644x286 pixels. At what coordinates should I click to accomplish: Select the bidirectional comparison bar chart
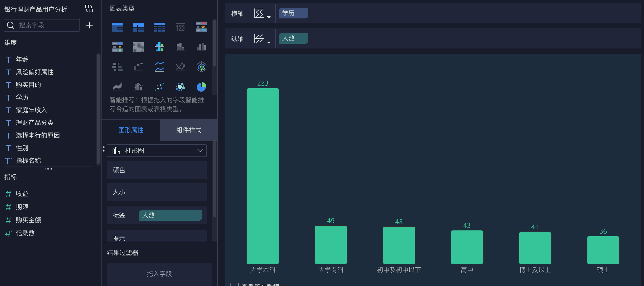[x=117, y=67]
